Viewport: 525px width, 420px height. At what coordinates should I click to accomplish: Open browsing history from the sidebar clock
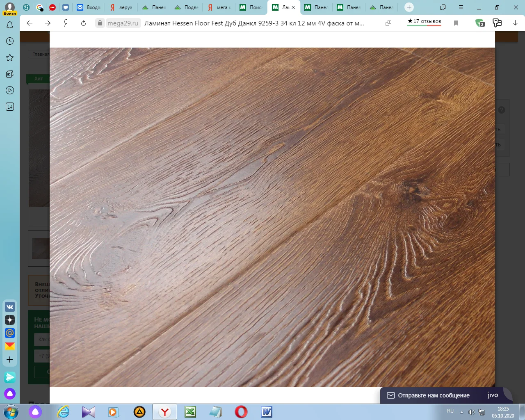(x=10, y=41)
